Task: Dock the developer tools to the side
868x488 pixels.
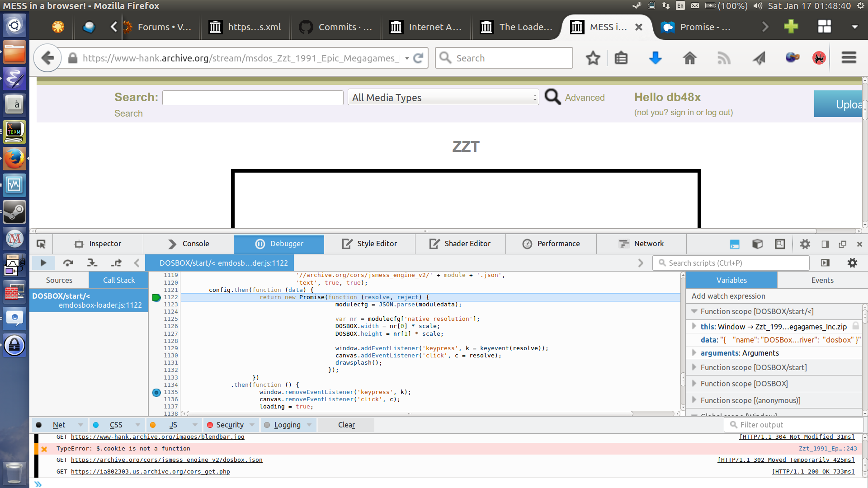Action: [x=825, y=244]
